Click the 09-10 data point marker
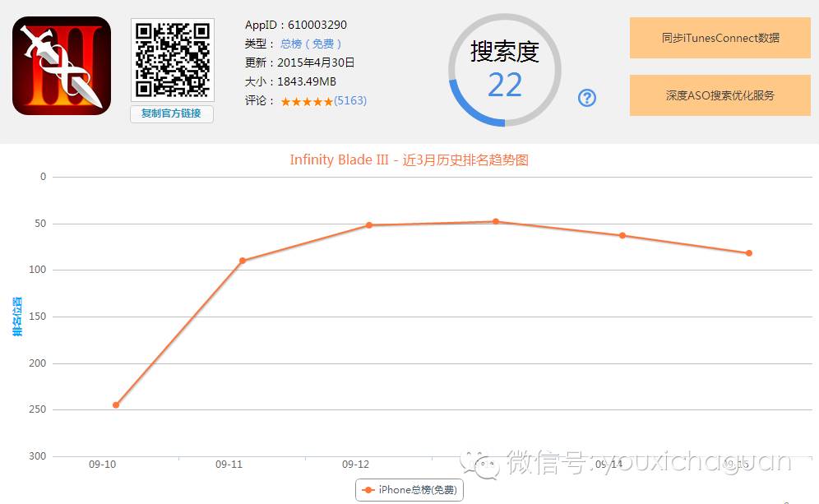This screenshot has height=504, width=819. pos(115,404)
